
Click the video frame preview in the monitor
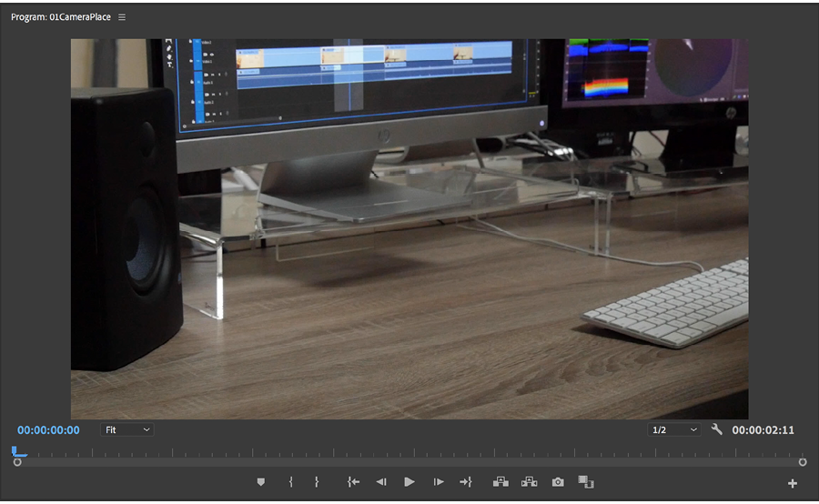pyautogui.click(x=409, y=228)
